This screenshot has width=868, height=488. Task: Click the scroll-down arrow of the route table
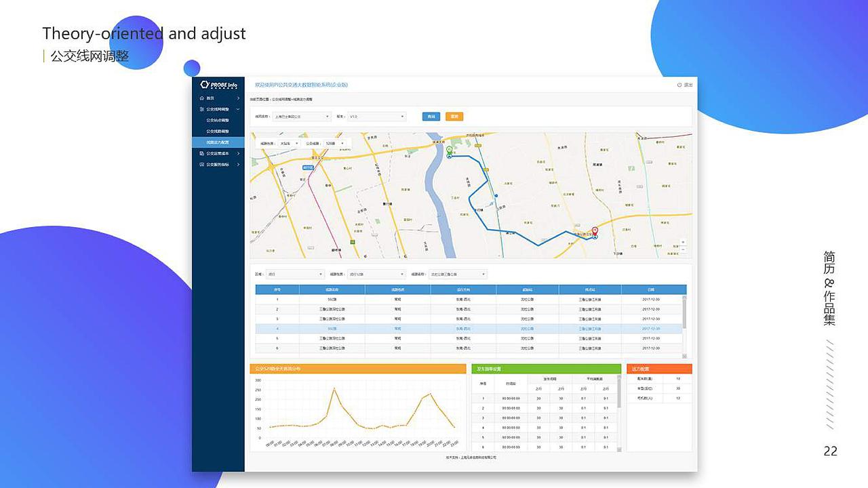(684, 356)
